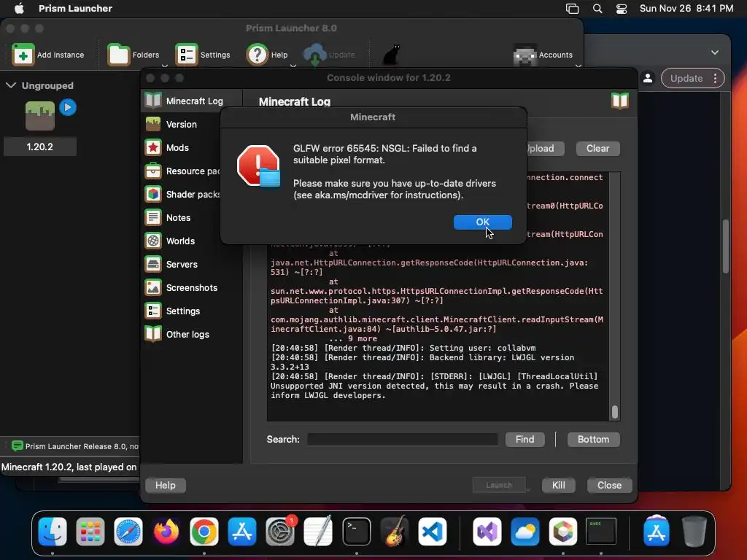
Task: Click the browser Update button
Action: point(686,78)
